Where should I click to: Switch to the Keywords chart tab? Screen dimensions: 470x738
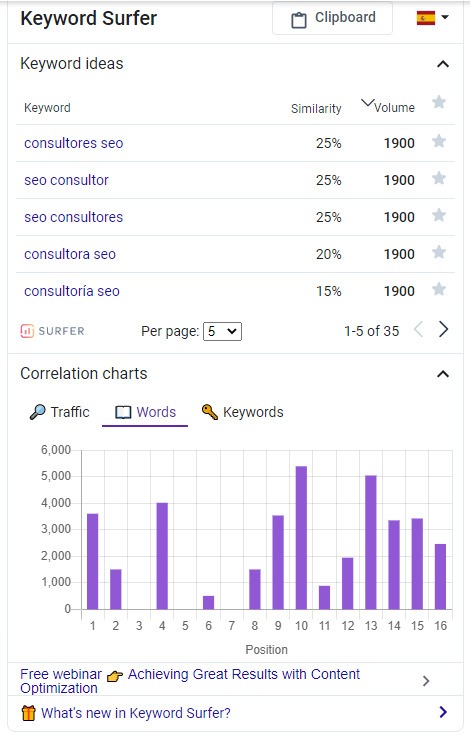(243, 412)
